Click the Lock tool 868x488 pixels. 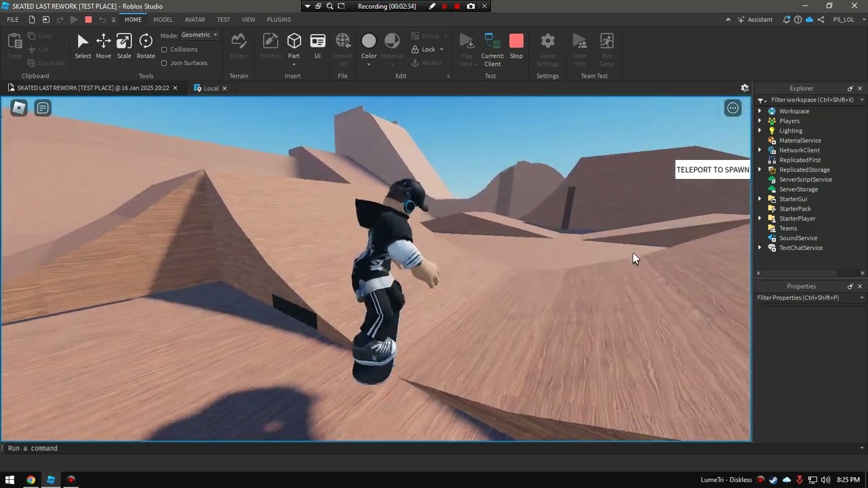pyautogui.click(x=424, y=49)
